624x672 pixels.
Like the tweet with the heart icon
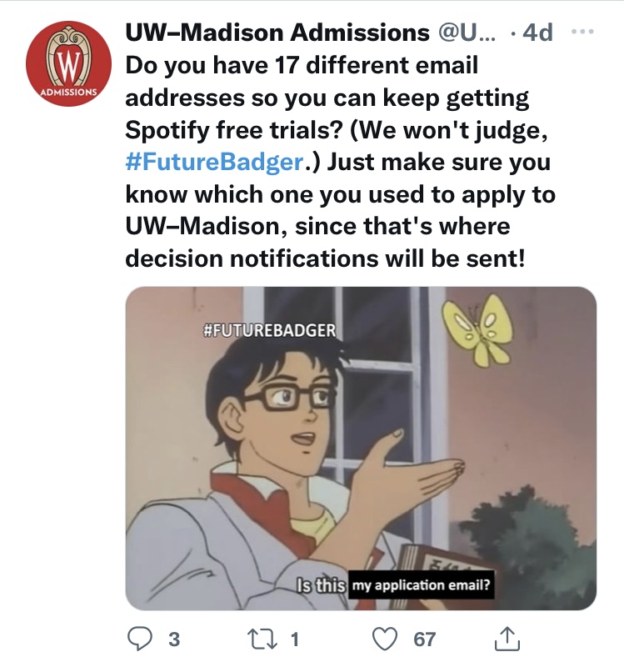[x=385, y=639]
